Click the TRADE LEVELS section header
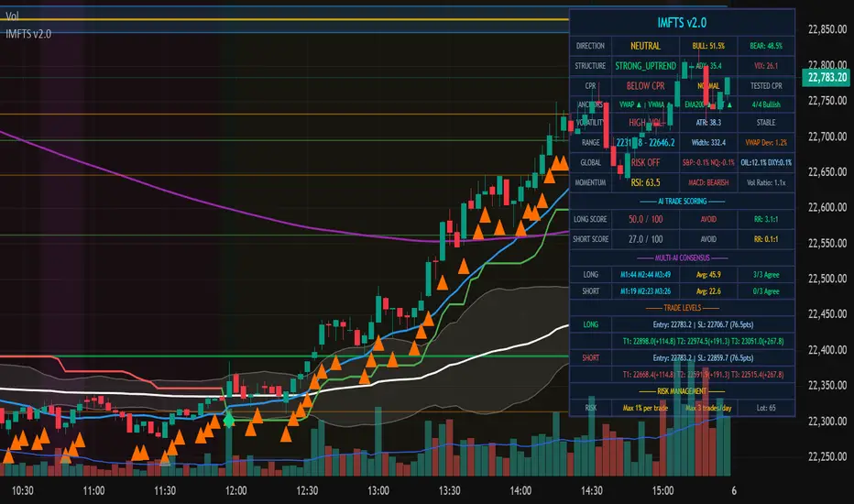The width and height of the screenshot is (854, 504). point(682,308)
